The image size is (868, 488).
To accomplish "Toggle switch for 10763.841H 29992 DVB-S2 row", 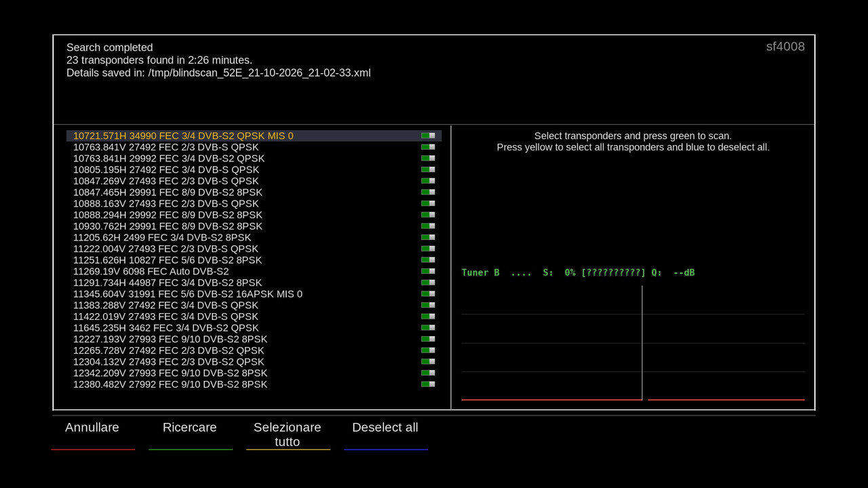I will pyautogui.click(x=428, y=159).
